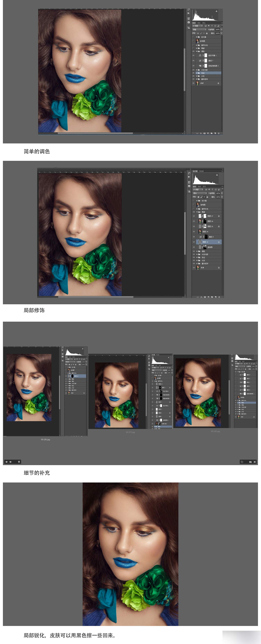Image resolution: width=261 pixels, height=644 pixels.
Task: Delete layer with trash icon in the first screenshot
Action: tap(219, 133)
